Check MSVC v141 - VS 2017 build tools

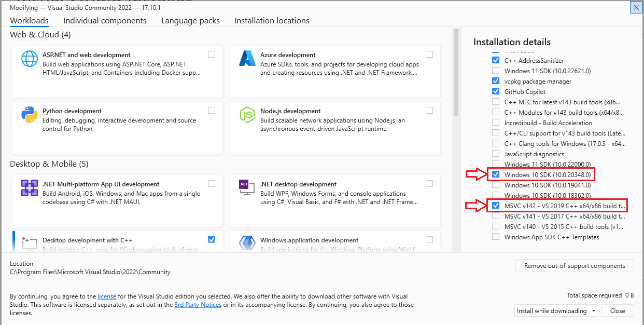tap(496, 216)
